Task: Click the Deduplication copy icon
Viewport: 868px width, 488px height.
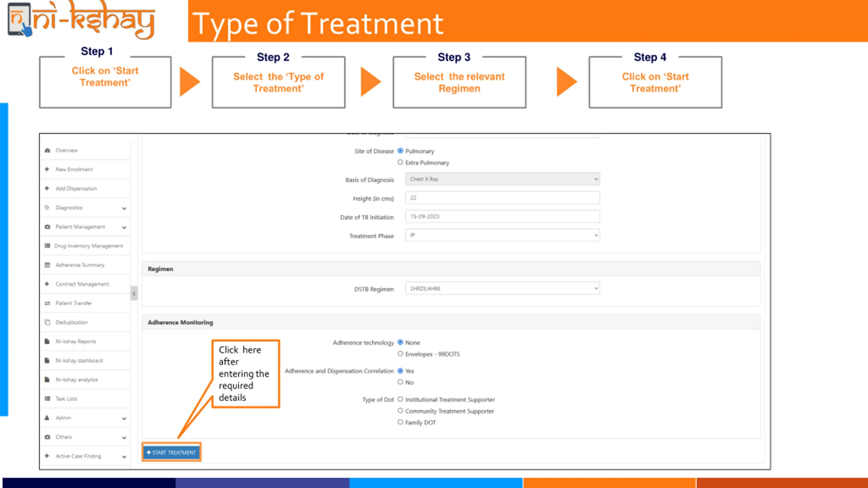Action: pyautogui.click(x=47, y=322)
